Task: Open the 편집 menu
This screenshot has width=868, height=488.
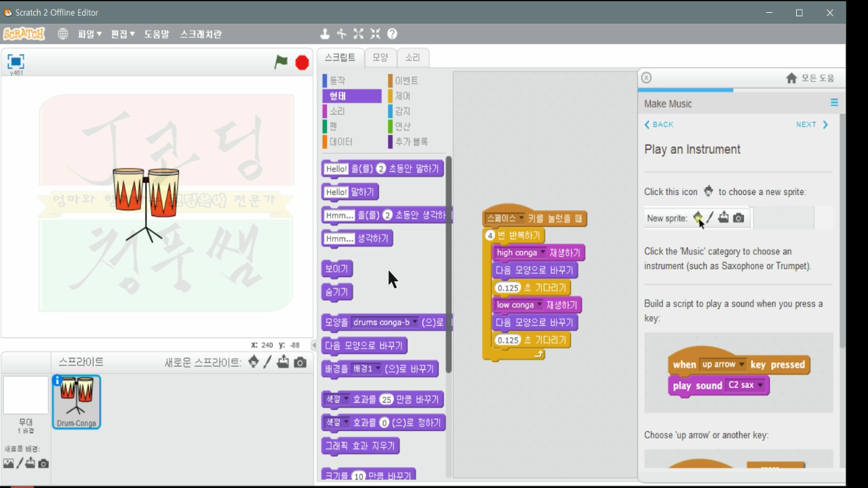Action: click(123, 34)
